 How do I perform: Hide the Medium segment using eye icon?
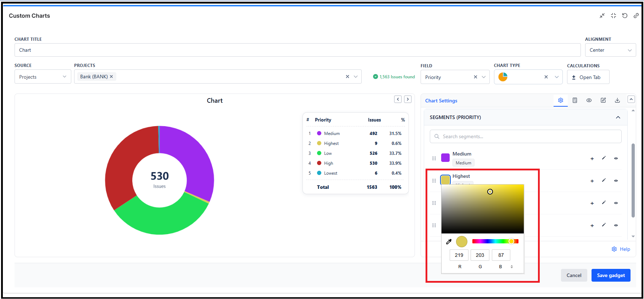pyautogui.click(x=616, y=158)
